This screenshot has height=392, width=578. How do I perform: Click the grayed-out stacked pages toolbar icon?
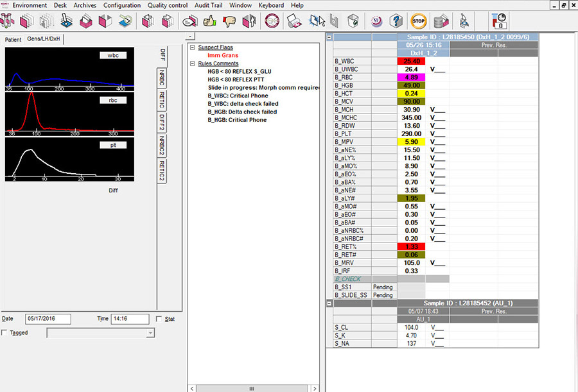click(x=46, y=21)
